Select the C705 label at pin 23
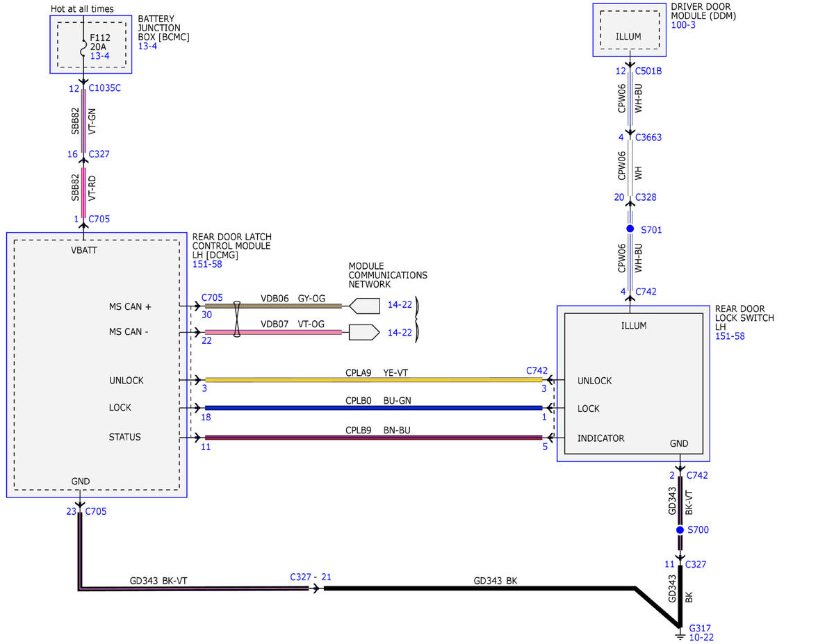 96,512
